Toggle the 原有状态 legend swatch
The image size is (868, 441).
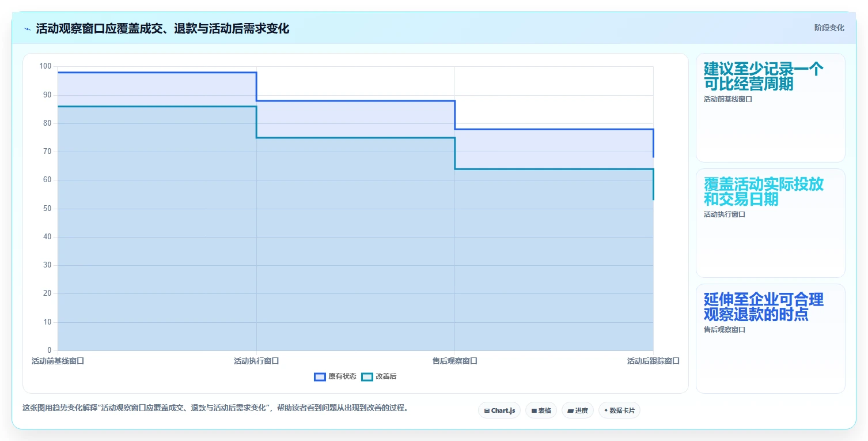[x=320, y=377]
